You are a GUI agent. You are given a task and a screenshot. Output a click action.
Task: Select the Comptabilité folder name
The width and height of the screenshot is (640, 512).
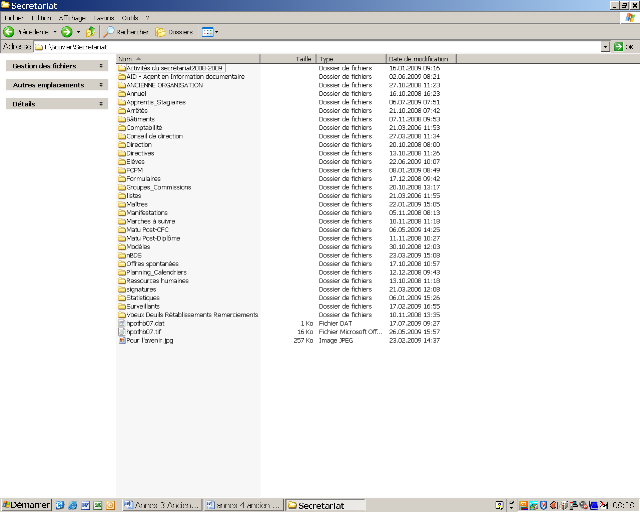point(144,127)
